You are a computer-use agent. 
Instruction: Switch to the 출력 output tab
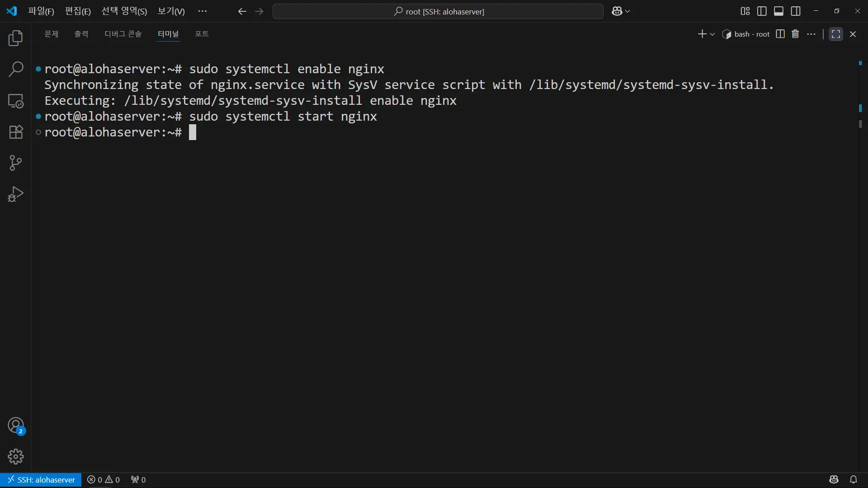[81, 34]
